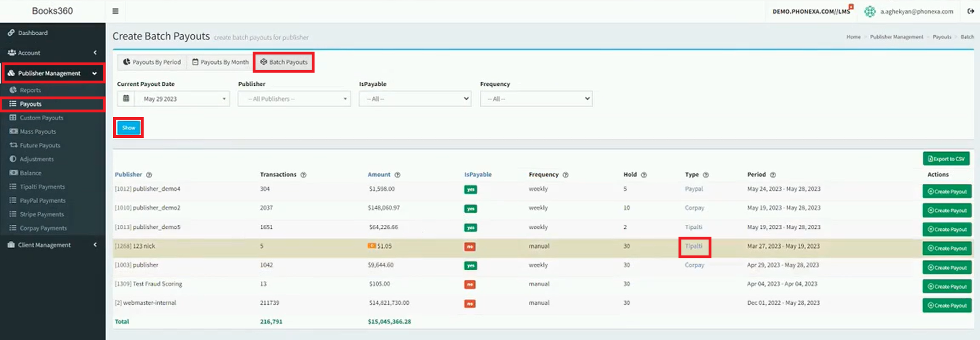Switch to Payouts By Month tab

[220, 62]
